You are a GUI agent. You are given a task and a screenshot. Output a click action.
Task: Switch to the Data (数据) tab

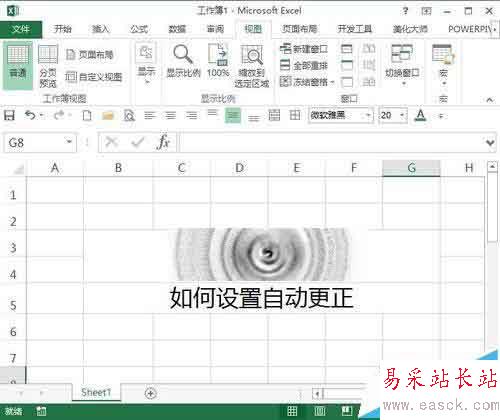(x=177, y=29)
